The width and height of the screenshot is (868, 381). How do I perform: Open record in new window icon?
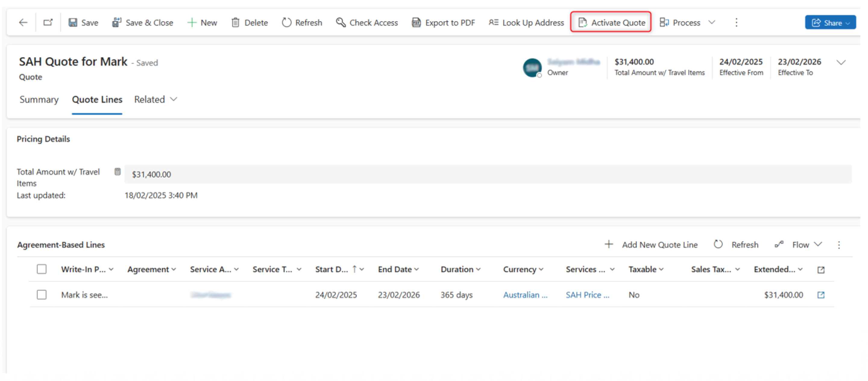click(x=48, y=23)
